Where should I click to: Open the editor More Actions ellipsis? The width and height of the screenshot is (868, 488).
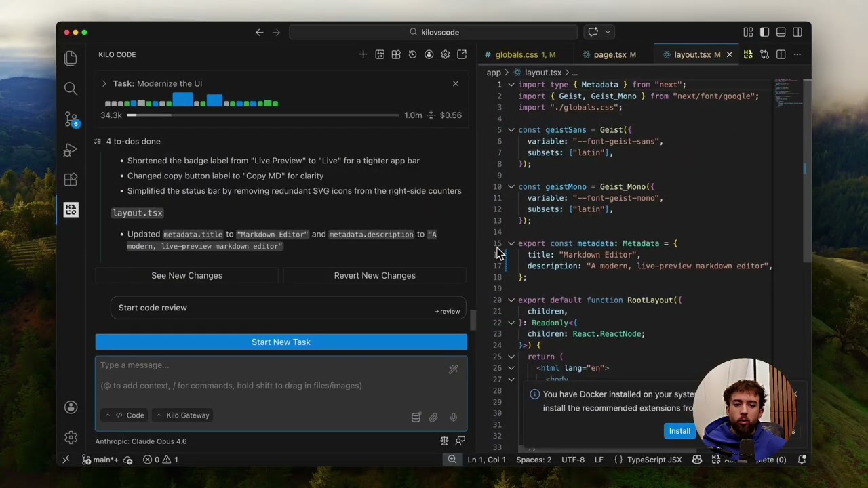[797, 54]
